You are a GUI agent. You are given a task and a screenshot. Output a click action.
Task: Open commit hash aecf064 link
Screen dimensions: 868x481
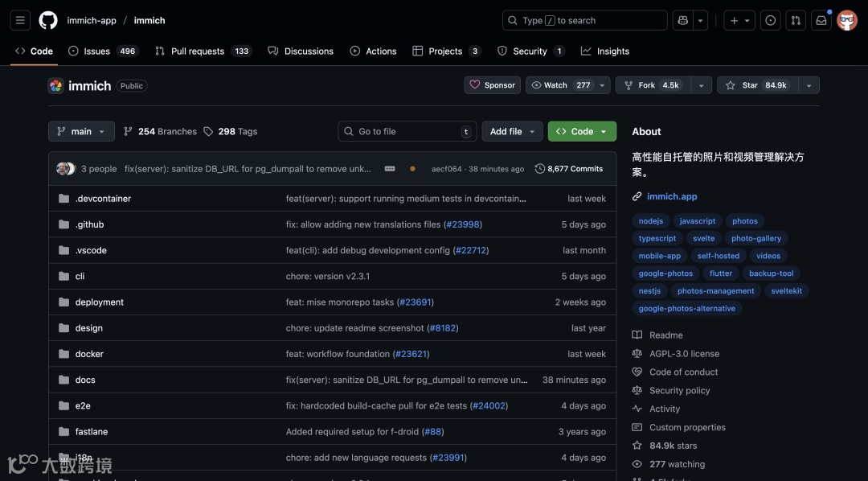coord(446,169)
